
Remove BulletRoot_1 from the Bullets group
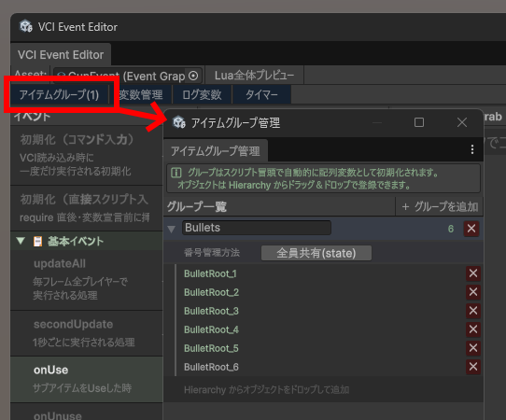[x=473, y=273]
